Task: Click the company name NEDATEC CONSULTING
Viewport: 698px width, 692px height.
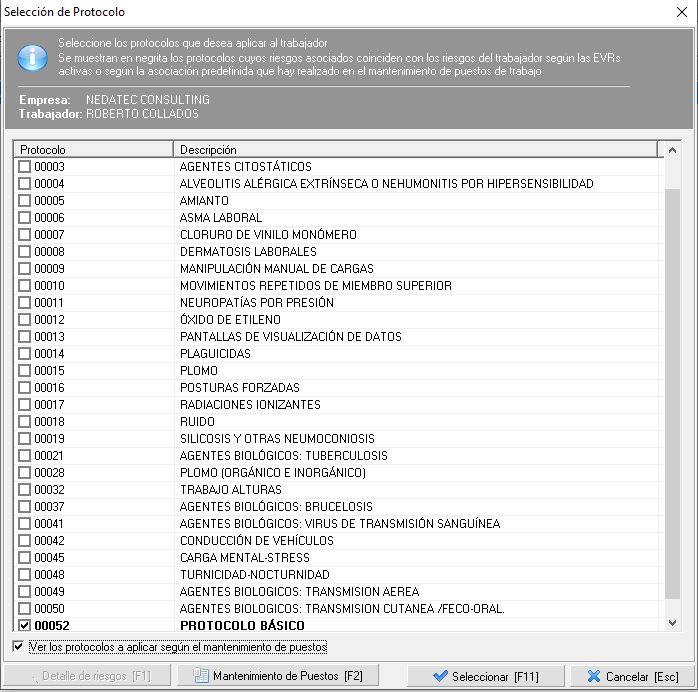Action: point(147,99)
